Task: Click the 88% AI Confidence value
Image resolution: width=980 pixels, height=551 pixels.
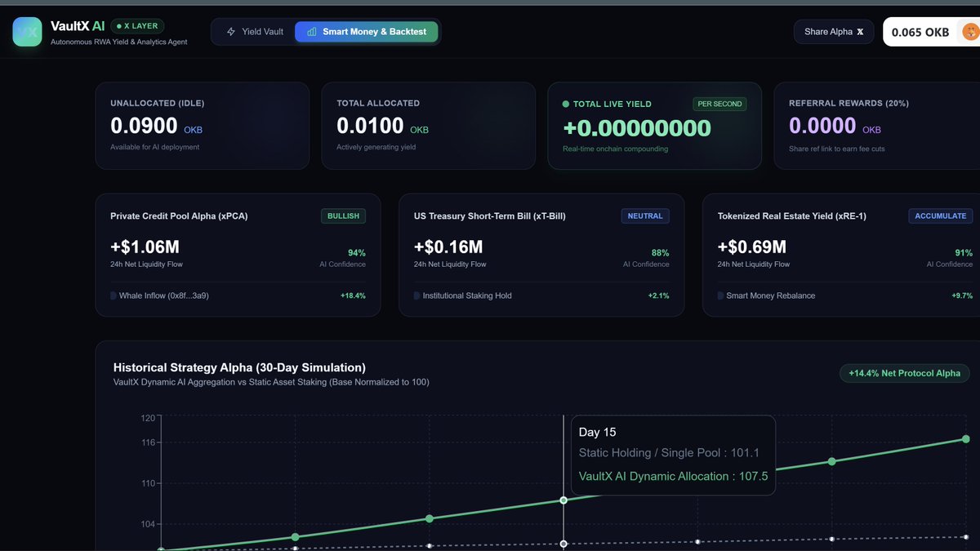Action: pyautogui.click(x=661, y=253)
